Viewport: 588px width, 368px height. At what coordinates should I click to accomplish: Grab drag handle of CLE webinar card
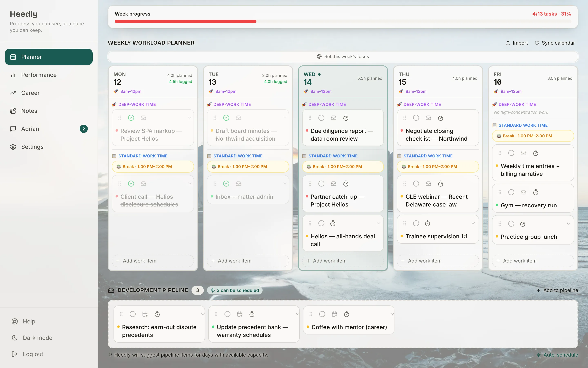404,184
